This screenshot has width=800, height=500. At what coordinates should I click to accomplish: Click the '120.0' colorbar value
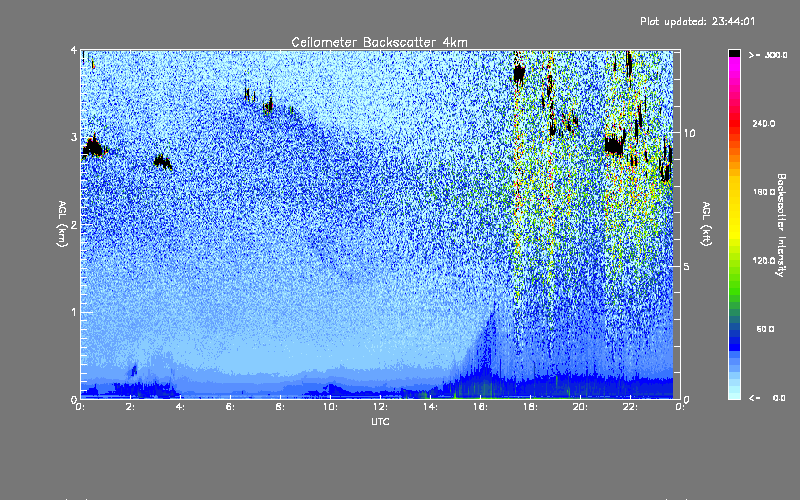(x=764, y=260)
